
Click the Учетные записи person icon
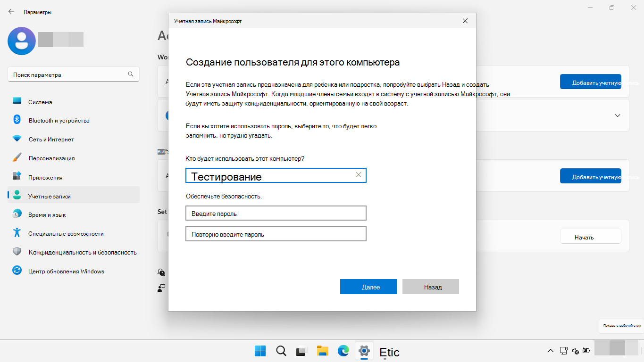(17, 195)
